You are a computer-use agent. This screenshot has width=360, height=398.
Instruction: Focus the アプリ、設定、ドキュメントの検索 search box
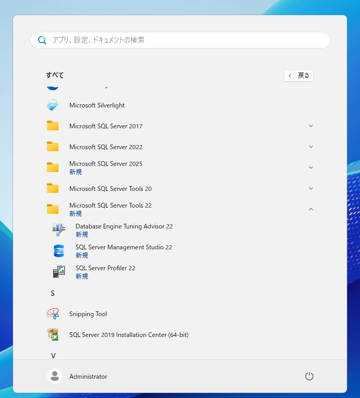pos(180,40)
